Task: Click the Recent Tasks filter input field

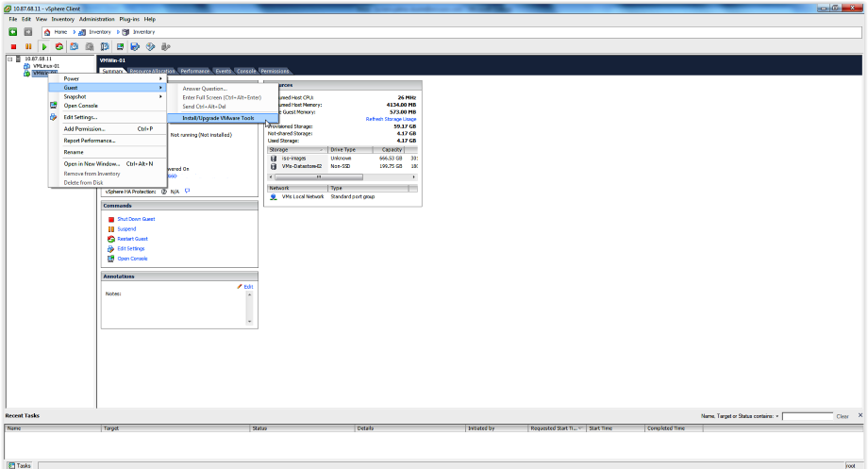Action: 807,416
